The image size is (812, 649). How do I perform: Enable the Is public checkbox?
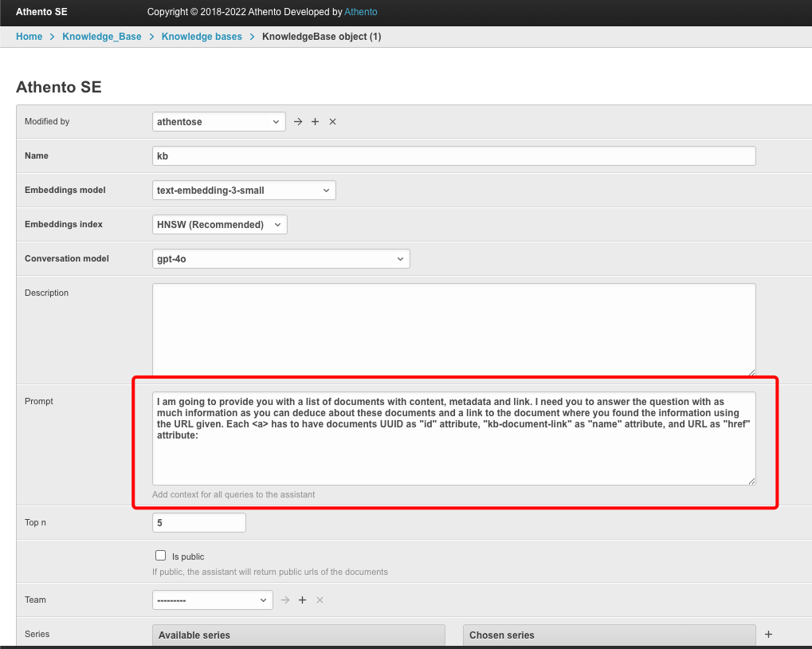tap(161, 556)
